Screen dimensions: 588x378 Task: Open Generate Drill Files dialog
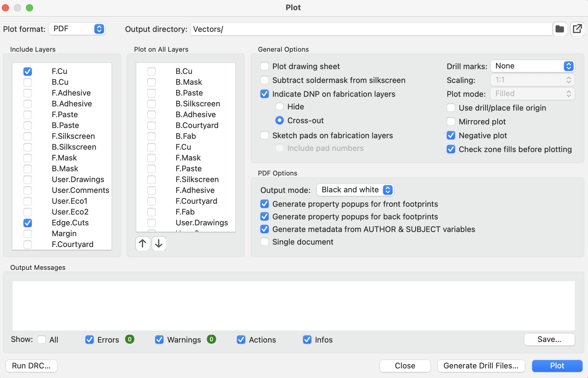(x=481, y=366)
